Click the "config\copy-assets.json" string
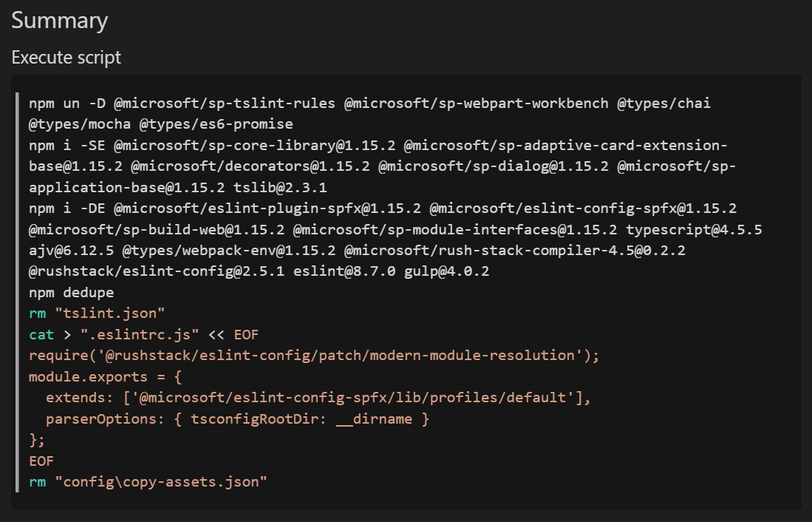Screen dimensions: 812x522 pos(160,481)
